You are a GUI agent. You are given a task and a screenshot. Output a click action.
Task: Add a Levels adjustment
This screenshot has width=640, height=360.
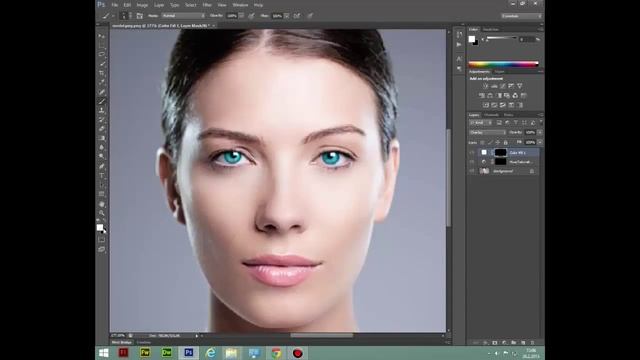(494, 86)
